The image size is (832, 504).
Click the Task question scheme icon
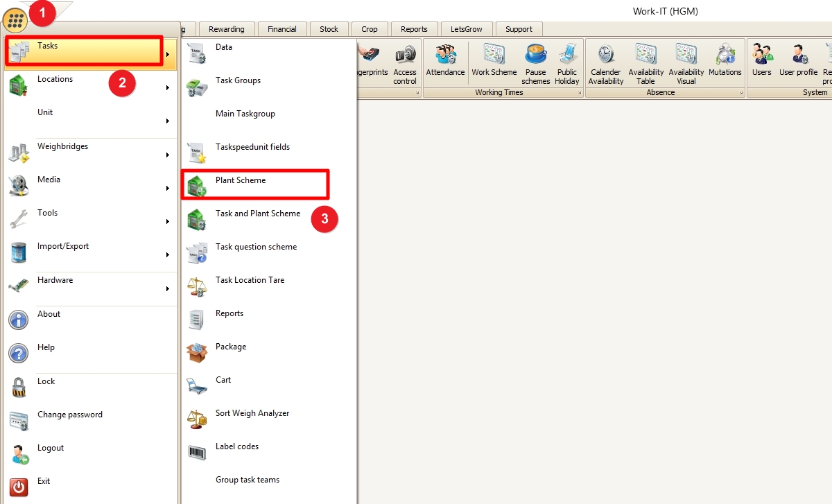(197, 253)
